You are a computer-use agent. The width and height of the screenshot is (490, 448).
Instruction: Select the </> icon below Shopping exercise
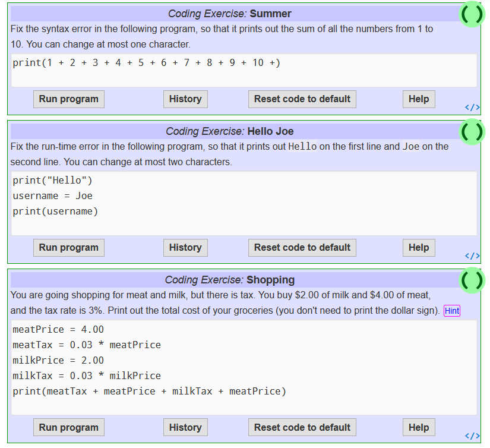pyautogui.click(x=472, y=436)
